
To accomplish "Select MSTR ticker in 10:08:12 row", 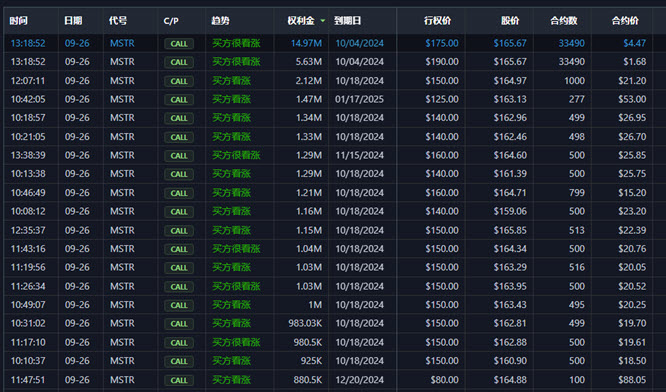I will pyautogui.click(x=122, y=212).
